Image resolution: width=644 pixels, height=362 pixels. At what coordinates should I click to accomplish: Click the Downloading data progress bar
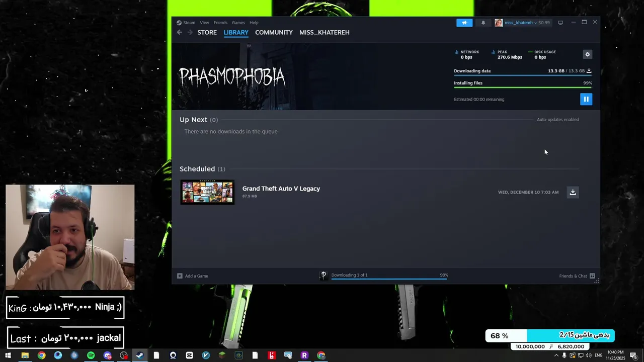pyautogui.click(x=523, y=75)
